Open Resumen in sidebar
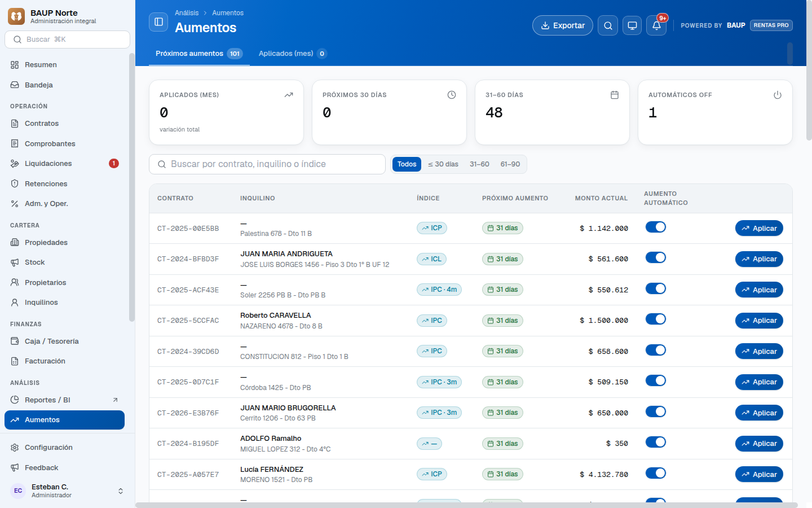 64,65
